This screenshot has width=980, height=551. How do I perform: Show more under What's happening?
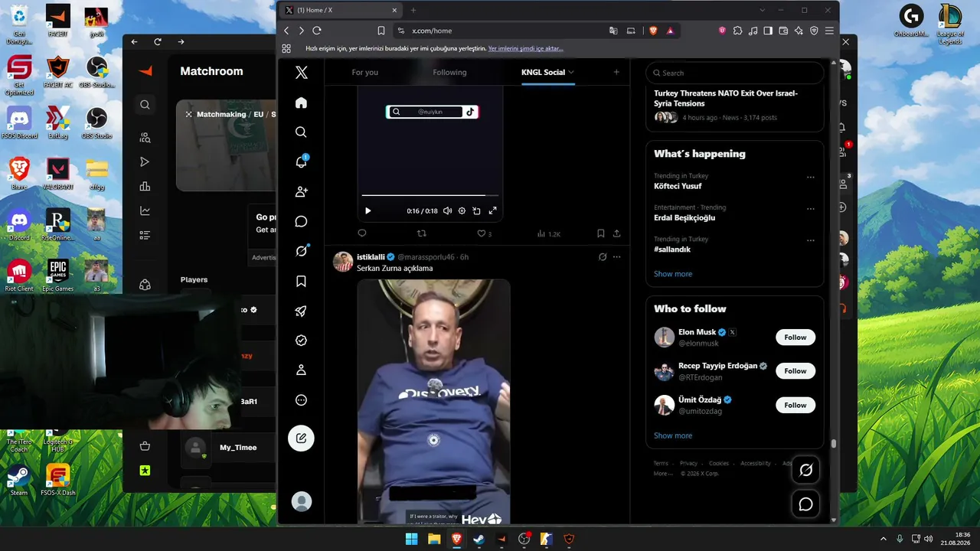point(673,274)
